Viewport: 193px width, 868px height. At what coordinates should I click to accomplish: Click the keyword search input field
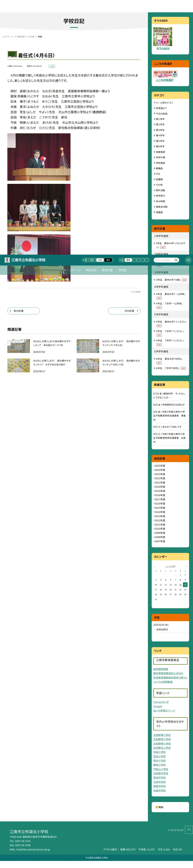164,260
